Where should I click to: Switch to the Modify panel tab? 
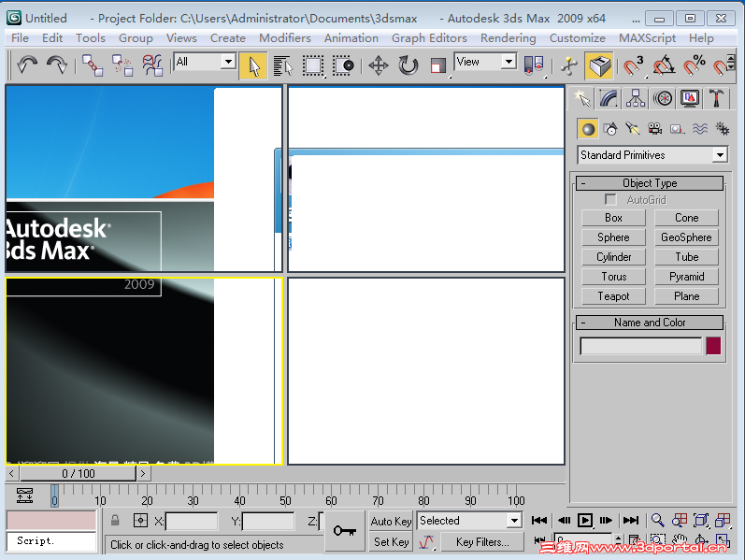pos(609,98)
